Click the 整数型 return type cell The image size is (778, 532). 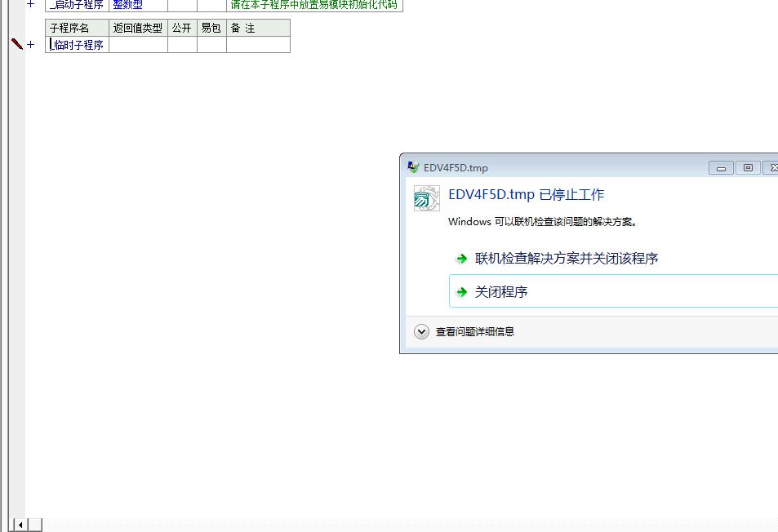click(x=128, y=5)
